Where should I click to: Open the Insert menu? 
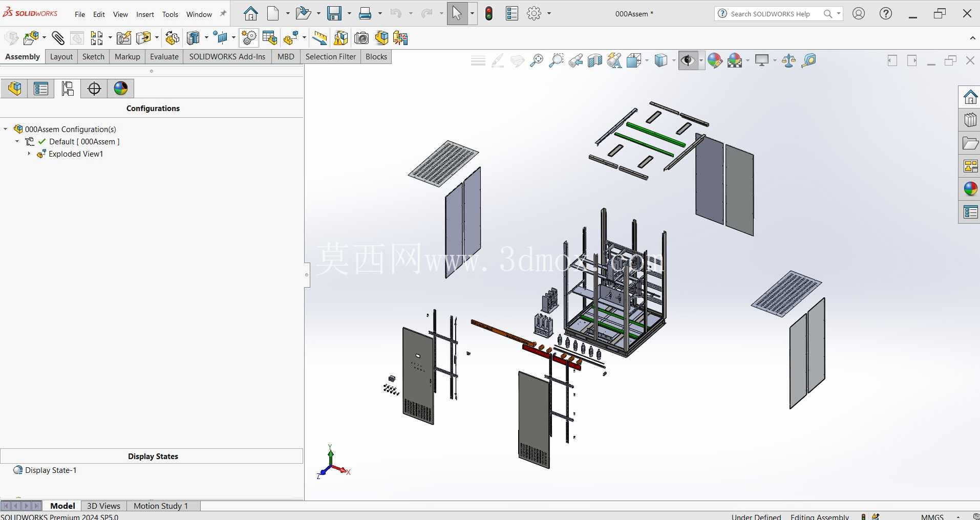(145, 14)
